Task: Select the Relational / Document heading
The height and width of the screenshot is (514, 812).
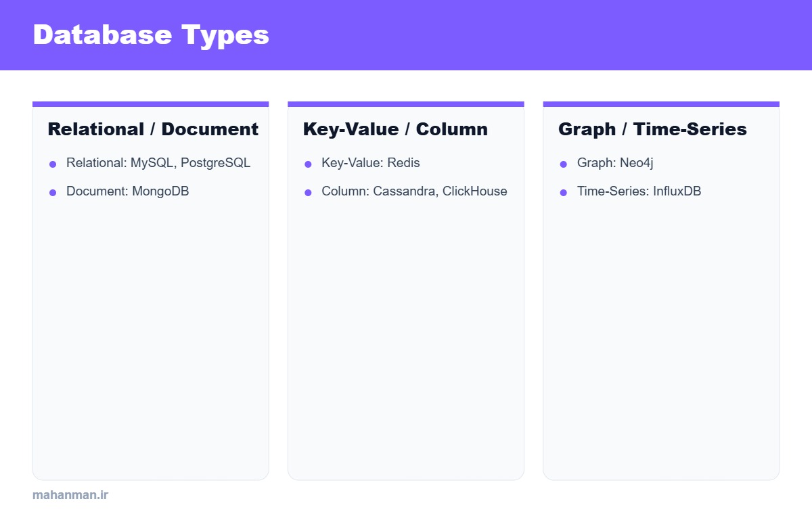Action: click(153, 129)
